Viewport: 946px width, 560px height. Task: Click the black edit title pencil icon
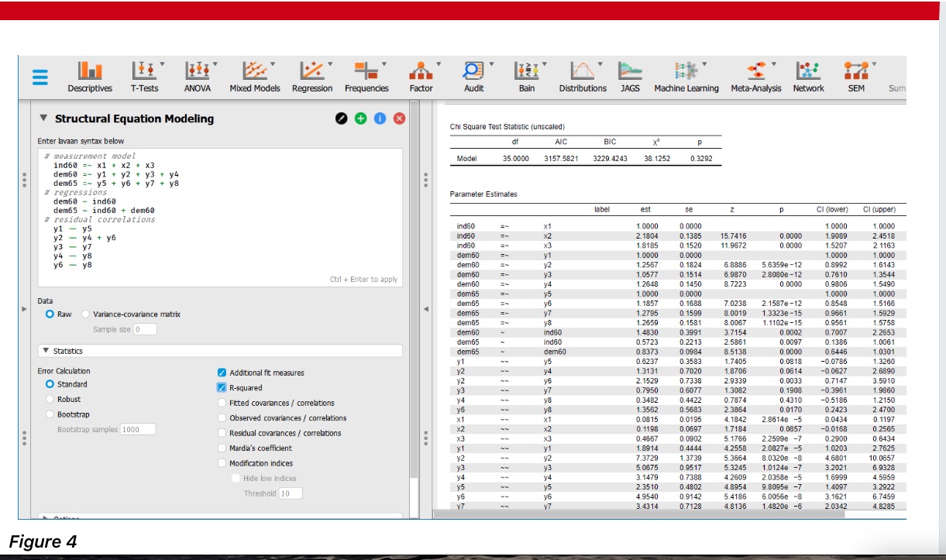click(x=341, y=119)
